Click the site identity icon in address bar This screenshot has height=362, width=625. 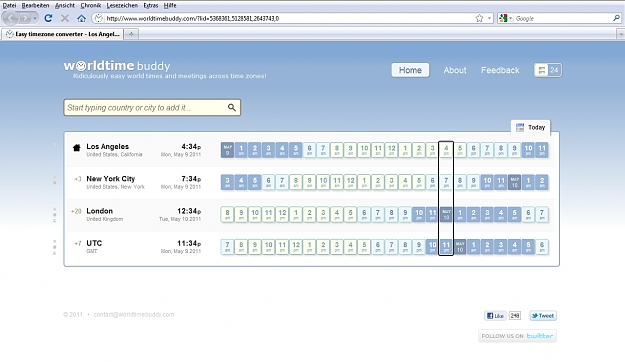tap(98, 18)
